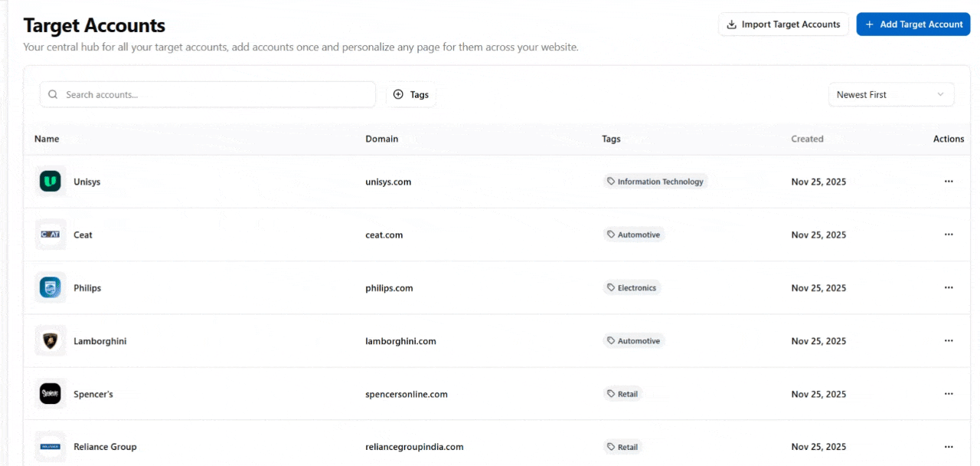Open the actions menu for Philips
Viewport: 980px width, 466px height.
pos(949,287)
